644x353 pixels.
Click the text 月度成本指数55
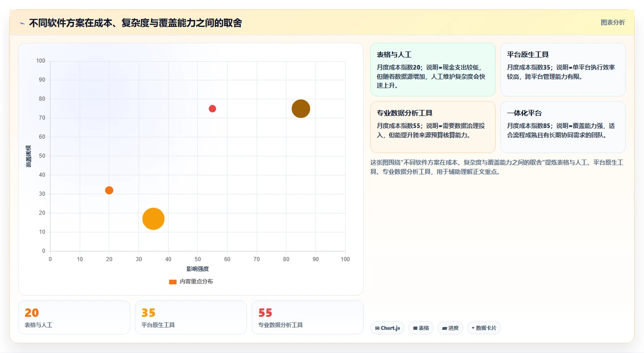[398, 126]
